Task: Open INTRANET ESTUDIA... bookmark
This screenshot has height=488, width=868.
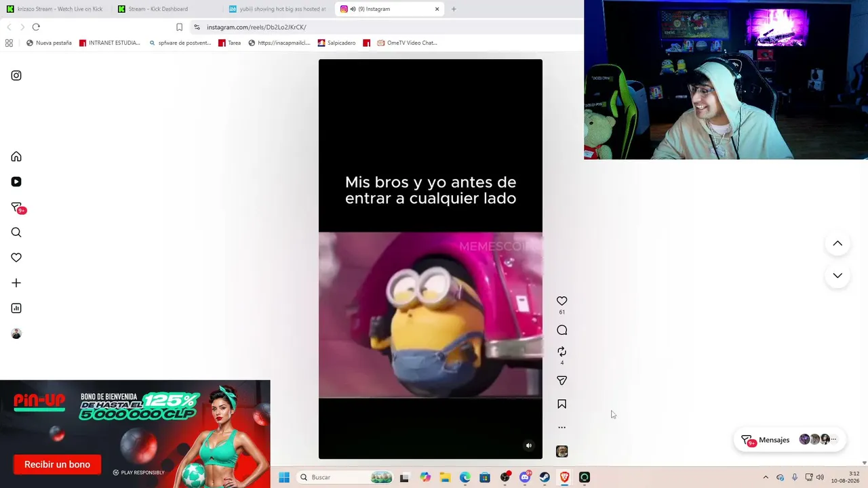Action: [110, 43]
